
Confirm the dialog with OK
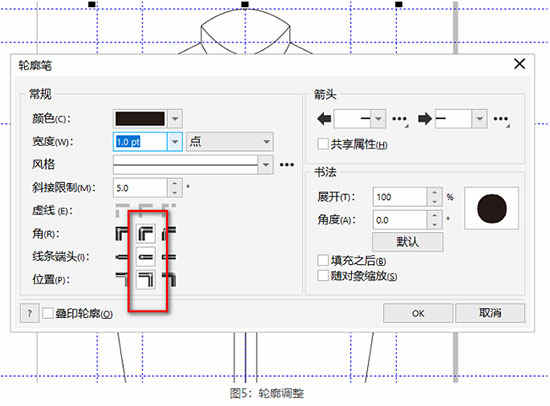418,313
